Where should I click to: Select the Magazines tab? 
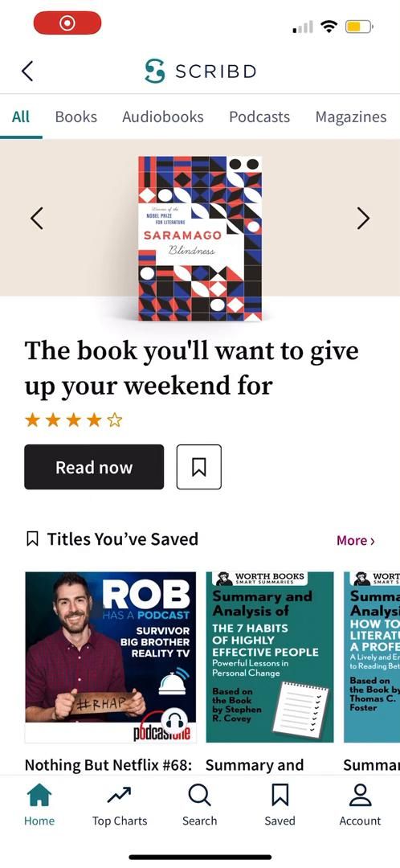pos(351,117)
